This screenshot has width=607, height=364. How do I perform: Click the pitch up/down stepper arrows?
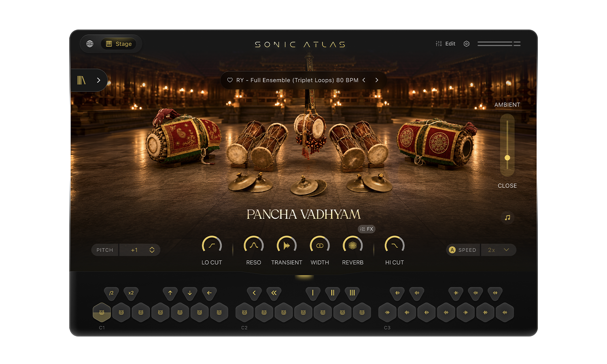(x=152, y=250)
